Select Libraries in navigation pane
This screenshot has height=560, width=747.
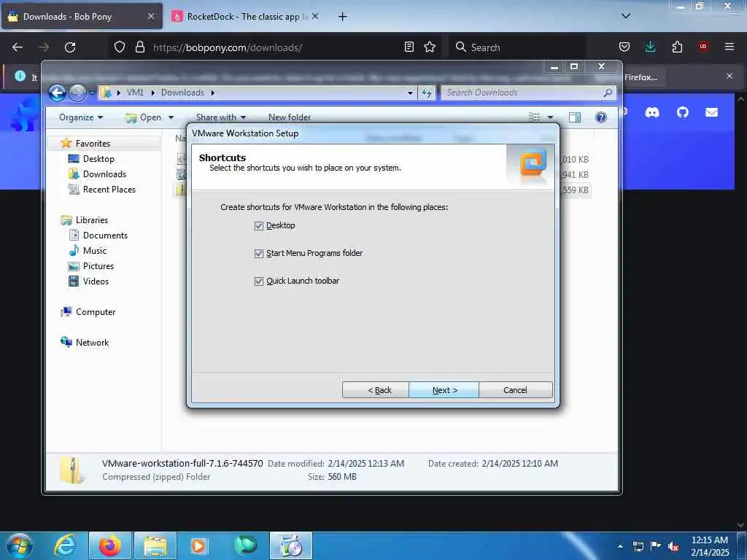click(91, 220)
